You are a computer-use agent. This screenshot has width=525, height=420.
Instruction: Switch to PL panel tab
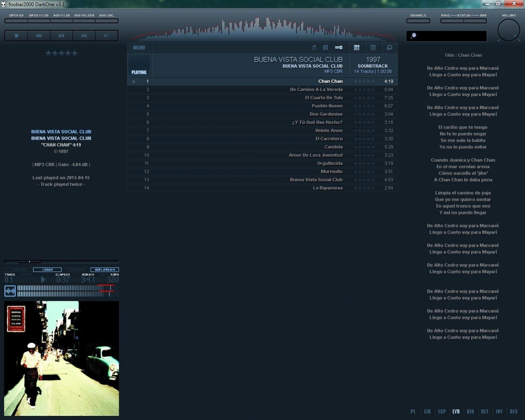[413, 411]
